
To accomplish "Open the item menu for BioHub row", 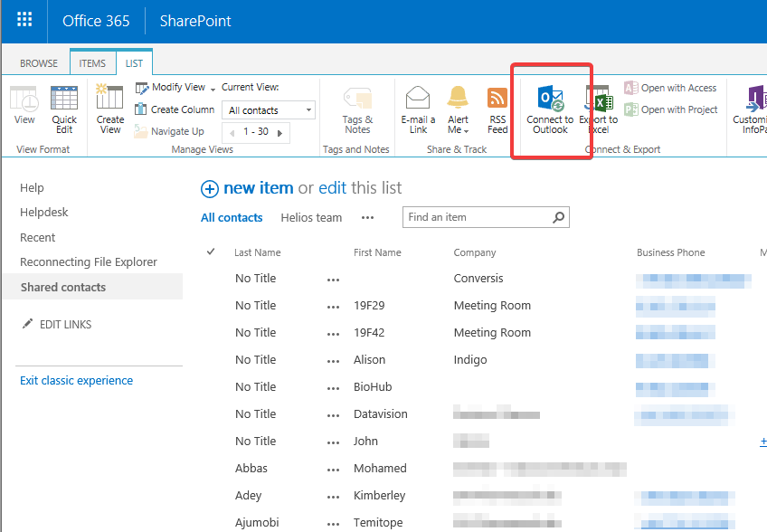I will (333, 389).
